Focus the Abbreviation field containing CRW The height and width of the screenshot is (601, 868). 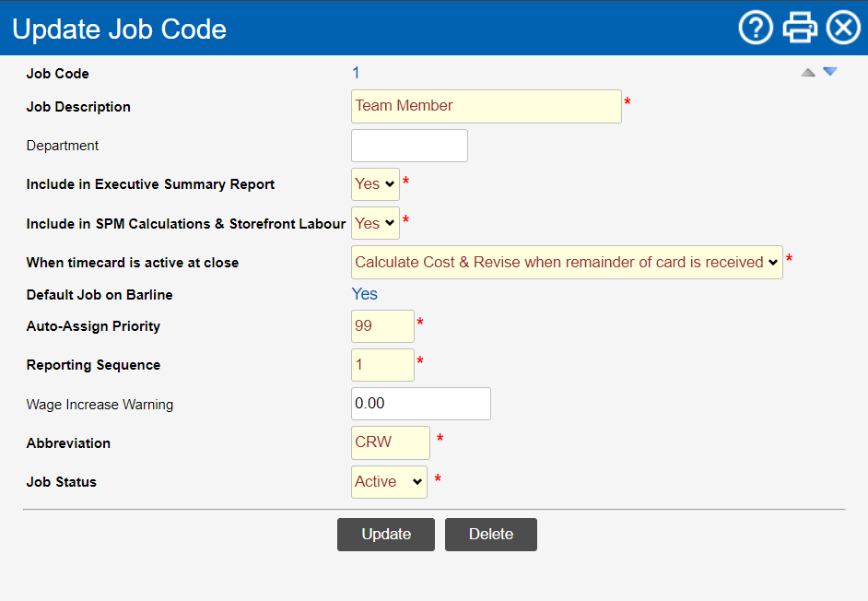click(x=390, y=442)
